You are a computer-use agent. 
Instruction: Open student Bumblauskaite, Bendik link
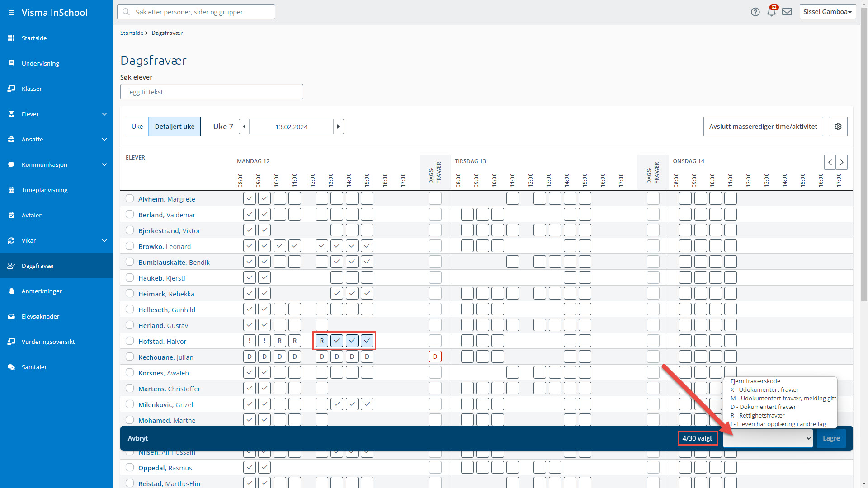click(x=174, y=262)
